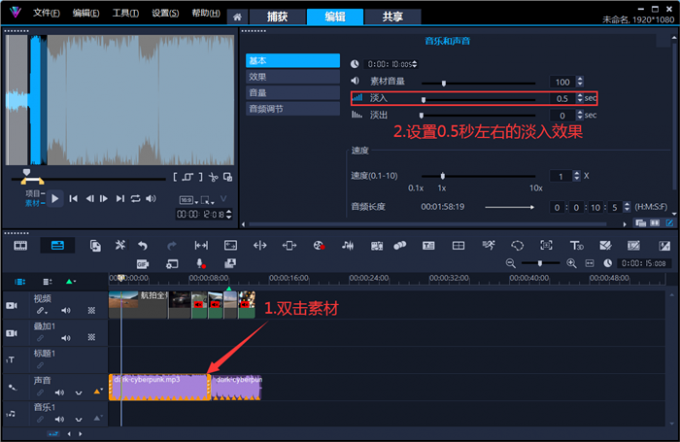Screen dimensions: 680x442
Task: Select the dark-cyberpunk.mp3 clip on 声音 track
Action: (x=160, y=387)
